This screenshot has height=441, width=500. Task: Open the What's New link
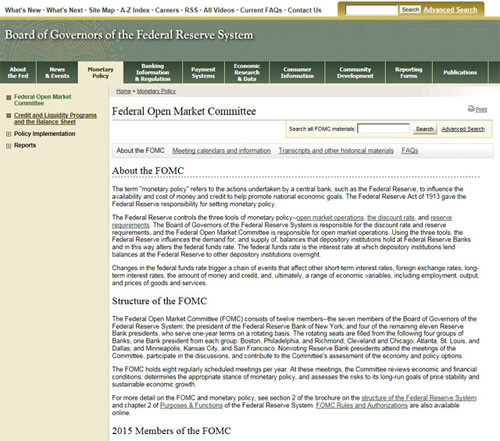(23, 10)
